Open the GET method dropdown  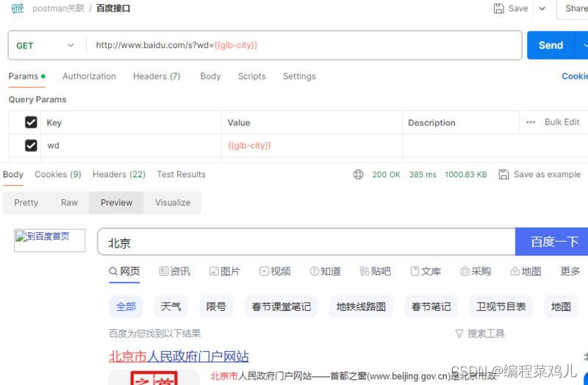[x=45, y=46]
